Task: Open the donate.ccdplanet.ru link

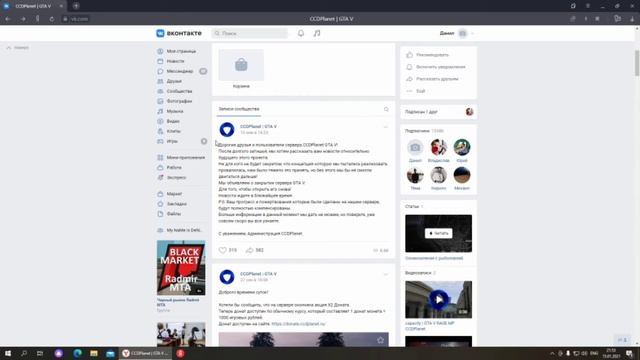Action: click(x=298, y=324)
